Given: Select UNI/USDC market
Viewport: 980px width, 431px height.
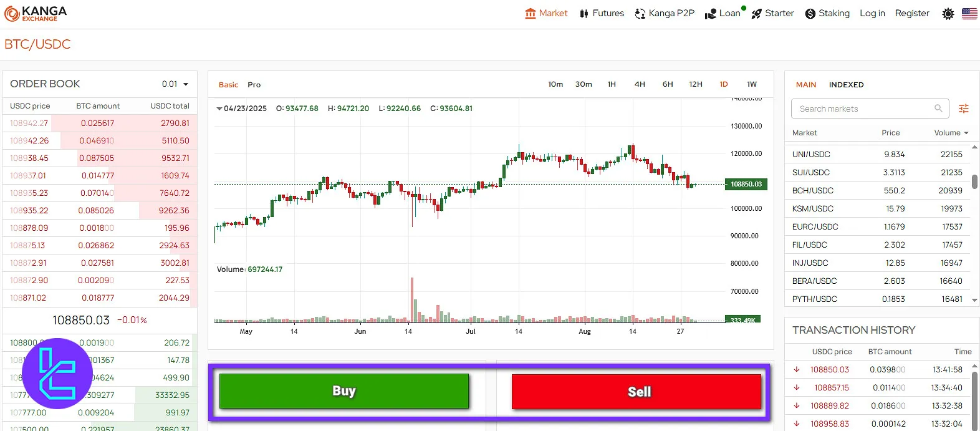Looking at the screenshot, I should point(877,154).
